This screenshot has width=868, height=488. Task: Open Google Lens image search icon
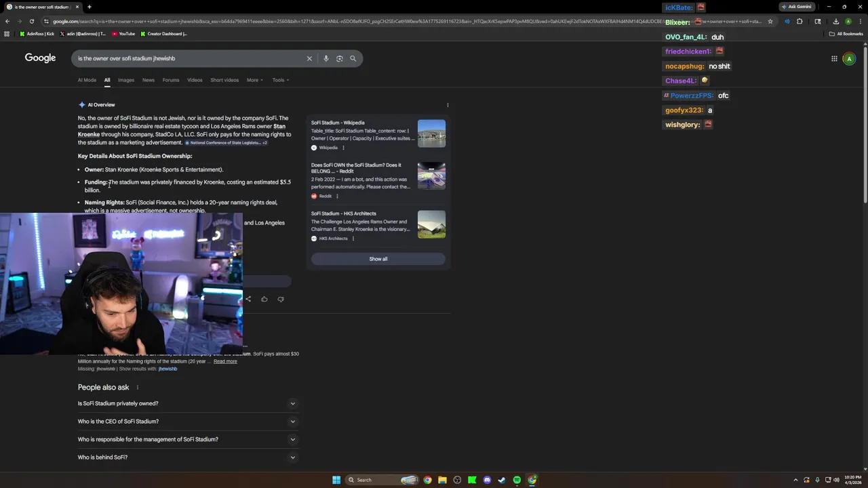coord(339,58)
